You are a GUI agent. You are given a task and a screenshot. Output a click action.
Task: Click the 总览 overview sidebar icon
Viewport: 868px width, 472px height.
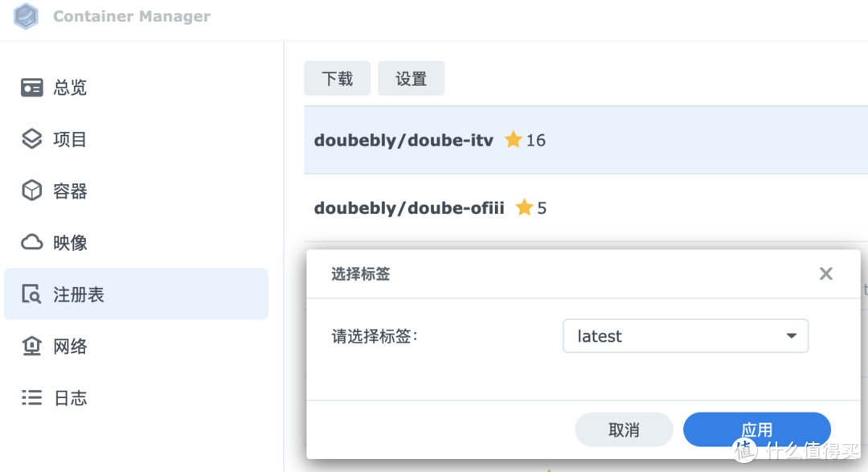31,88
